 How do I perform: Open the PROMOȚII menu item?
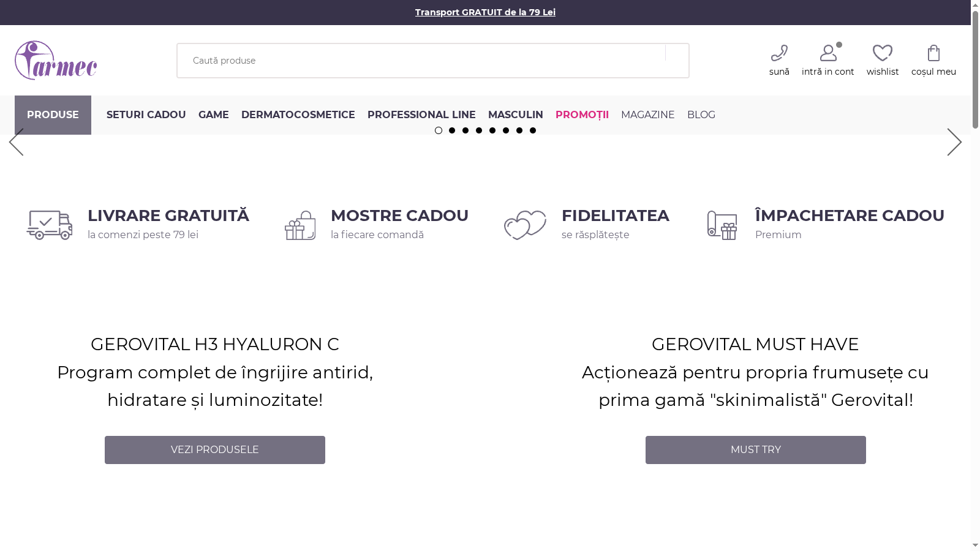(x=582, y=115)
